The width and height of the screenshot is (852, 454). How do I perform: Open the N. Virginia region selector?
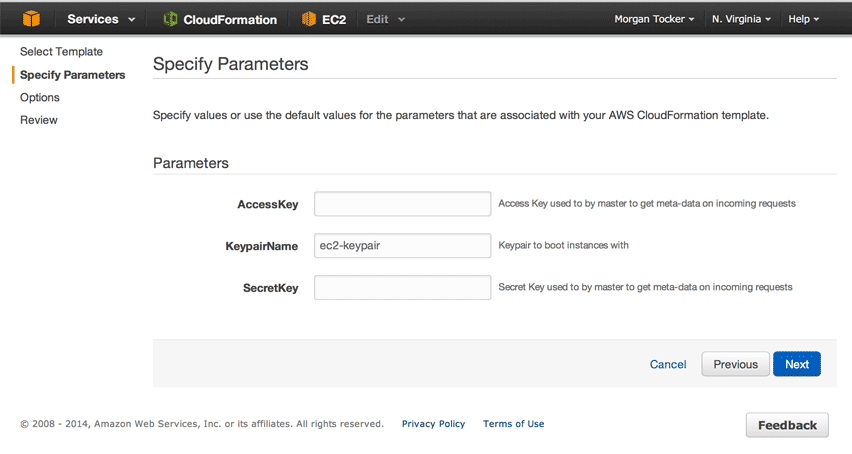pos(741,19)
